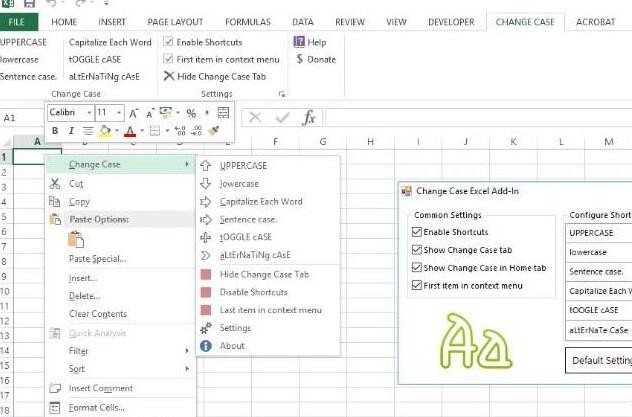Viewport: 632px width, 417px height.
Task: Click the accounting number format icon
Action: pos(165,112)
